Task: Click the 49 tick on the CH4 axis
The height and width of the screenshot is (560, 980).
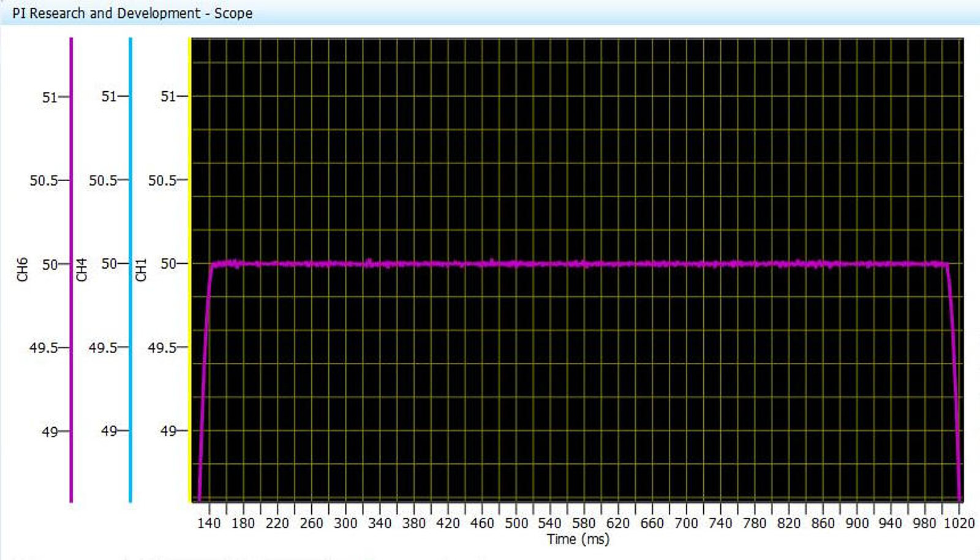Action: tap(109, 431)
